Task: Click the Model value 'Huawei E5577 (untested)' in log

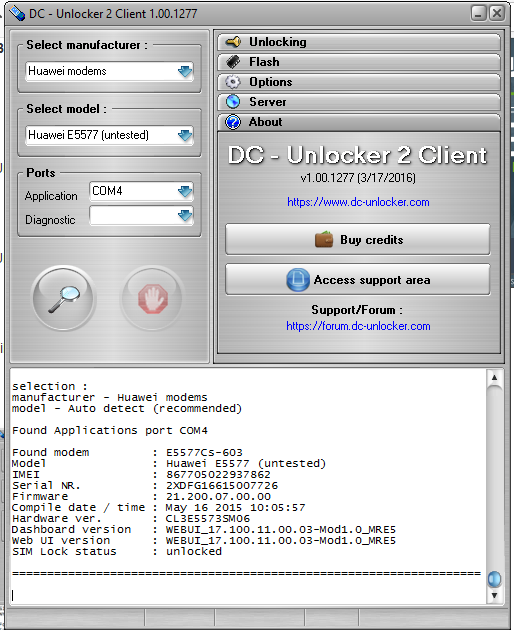Action: coord(246,463)
